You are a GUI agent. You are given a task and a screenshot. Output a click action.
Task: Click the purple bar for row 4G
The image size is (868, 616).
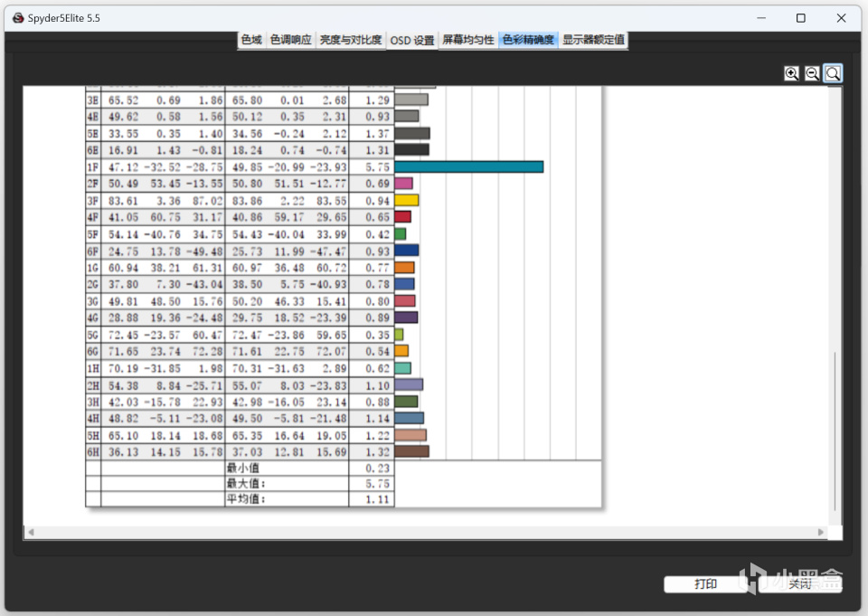point(406,317)
